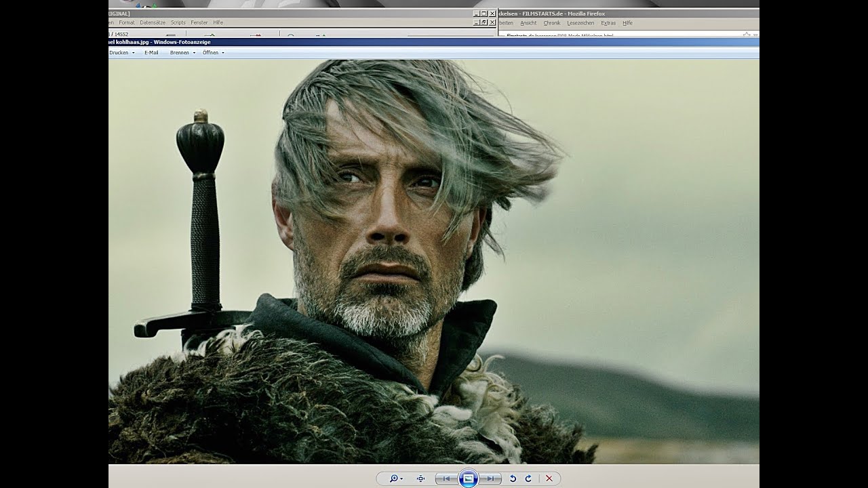Open the Ansicht menu in Firefox
This screenshot has width=868, height=488.
point(528,23)
